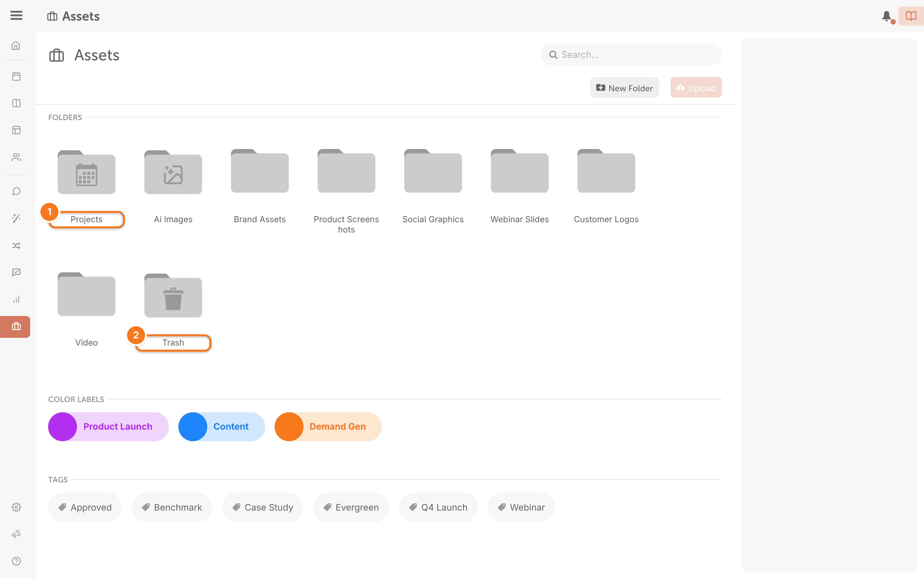Go to Home in sidebar
This screenshot has height=578, width=924.
16,46
